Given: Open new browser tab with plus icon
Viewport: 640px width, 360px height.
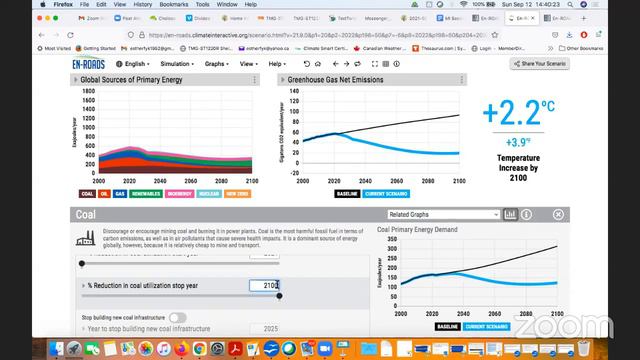Looking at the screenshot, I should [x=584, y=18].
